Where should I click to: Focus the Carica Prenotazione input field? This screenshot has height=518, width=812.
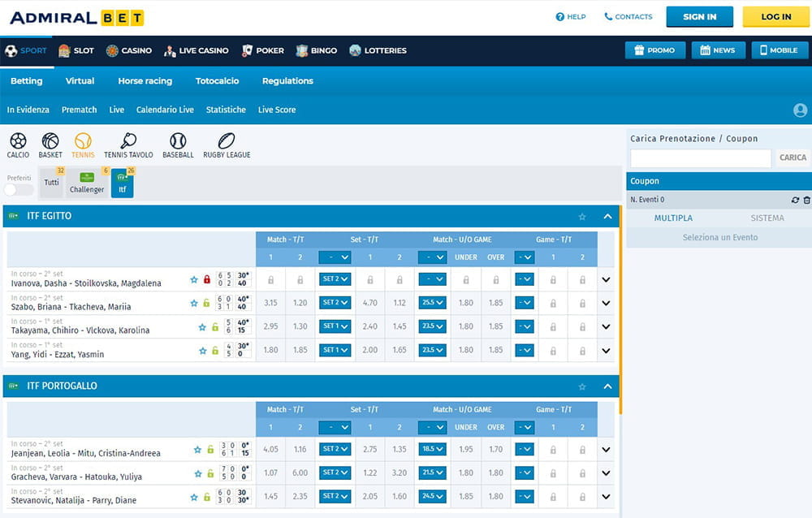point(701,158)
